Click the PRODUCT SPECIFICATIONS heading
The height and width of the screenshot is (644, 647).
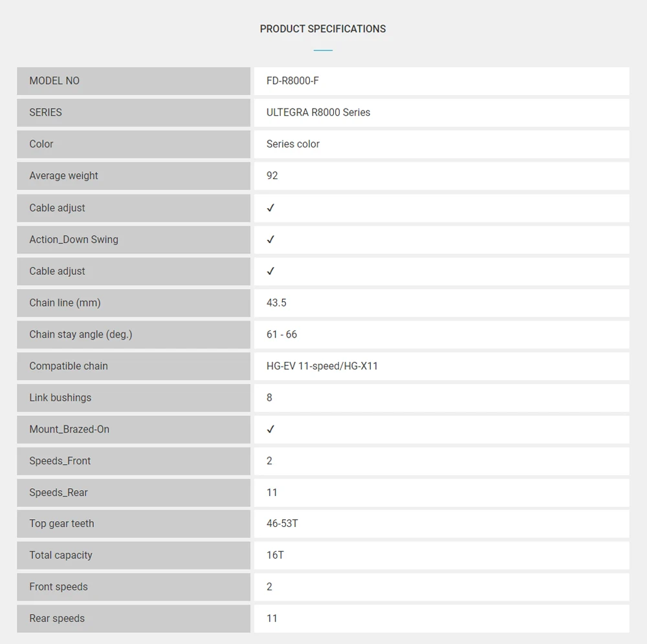point(323,29)
